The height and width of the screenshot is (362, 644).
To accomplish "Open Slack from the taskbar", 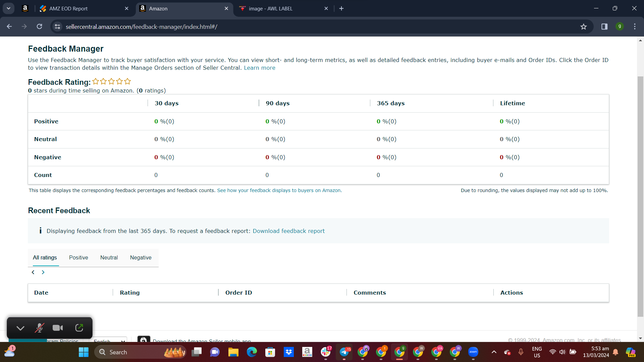I will (x=326, y=352).
